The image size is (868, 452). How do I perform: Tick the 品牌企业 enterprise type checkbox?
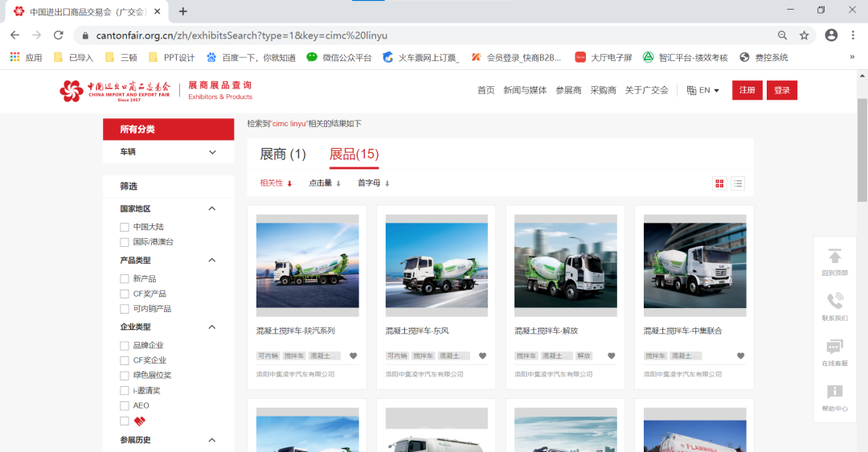[x=125, y=346]
